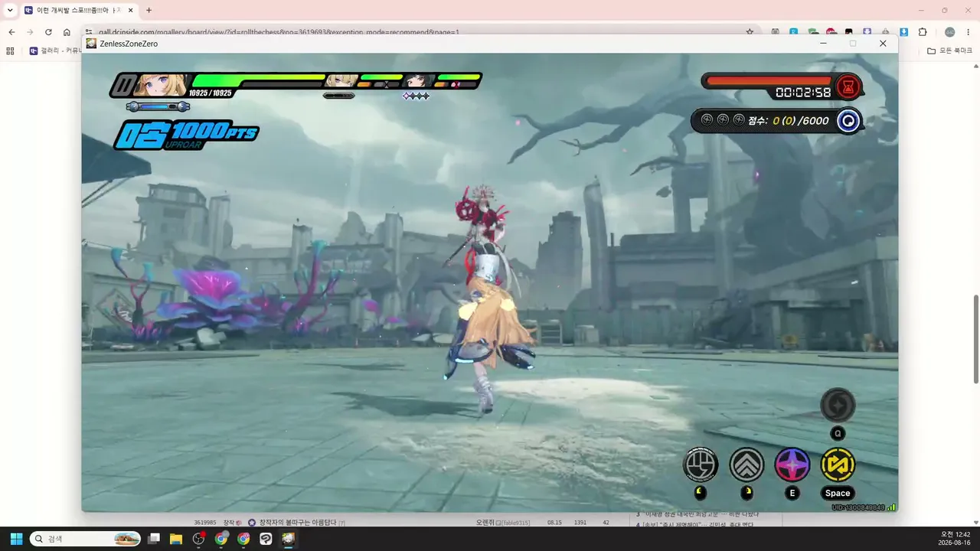Open Chrome's tab search dropdown arrow
This screenshot has width=980, height=551.
[x=10, y=10]
